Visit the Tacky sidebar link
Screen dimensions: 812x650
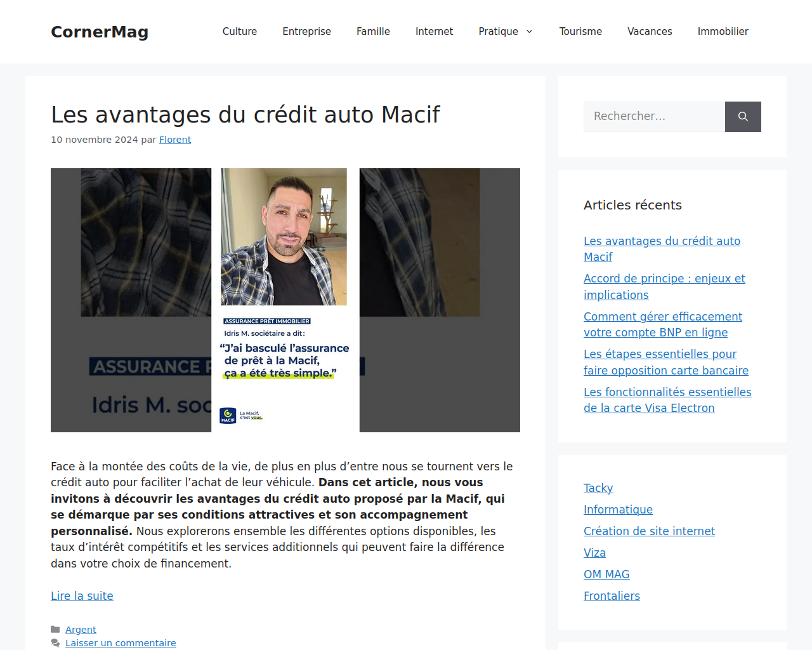[598, 488]
